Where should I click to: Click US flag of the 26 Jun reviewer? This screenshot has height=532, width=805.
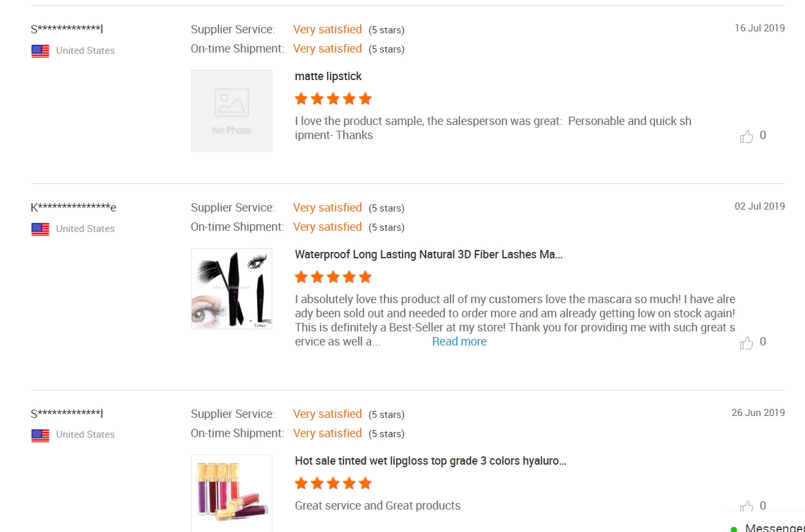tap(40, 435)
